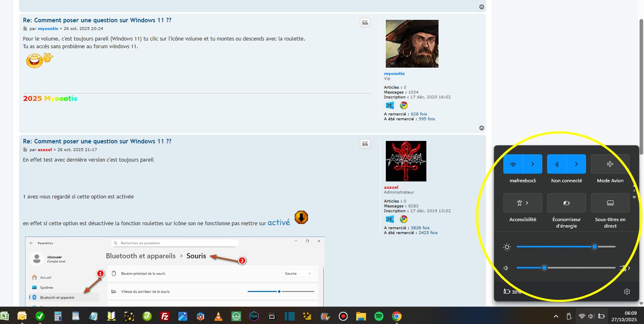Click the brightness slider
Image resolution: width=644 pixels, height=324 pixels.
coord(566,247)
